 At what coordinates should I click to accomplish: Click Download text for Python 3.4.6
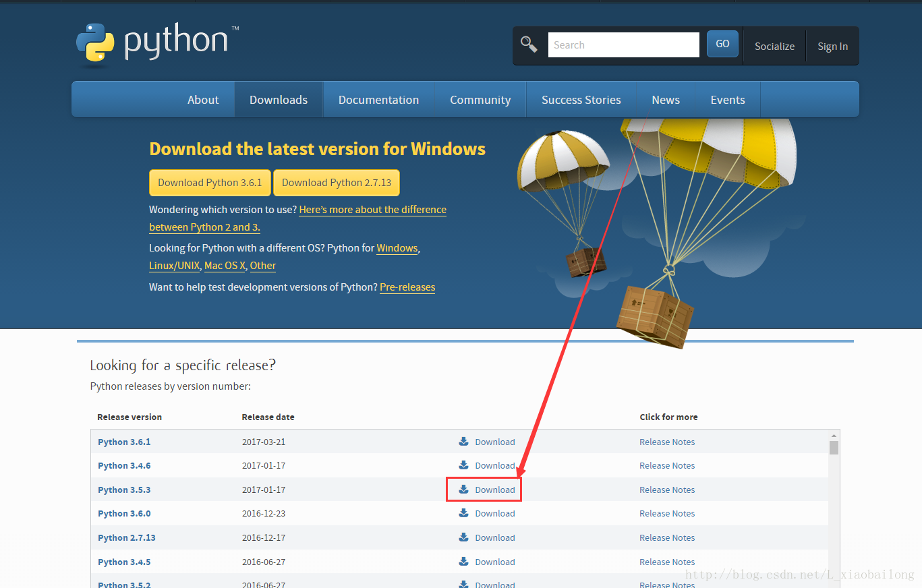pos(495,465)
